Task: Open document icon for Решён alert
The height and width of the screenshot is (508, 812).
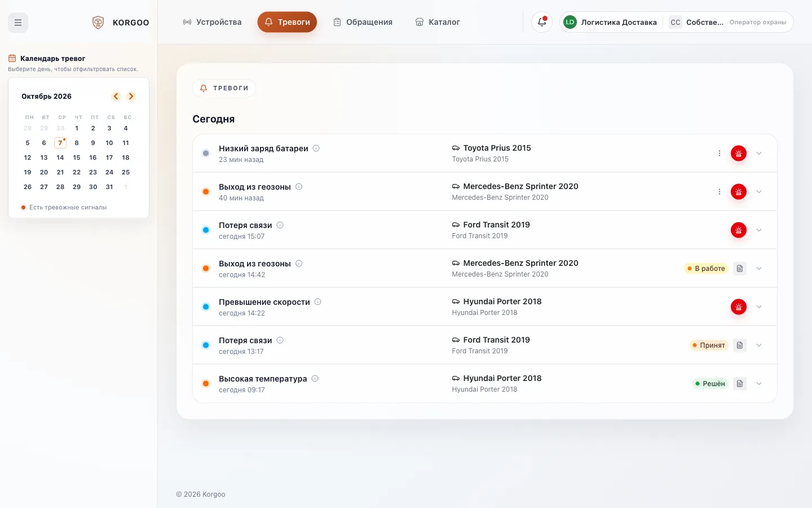Action: pyautogui.click(x=740, y=384)
